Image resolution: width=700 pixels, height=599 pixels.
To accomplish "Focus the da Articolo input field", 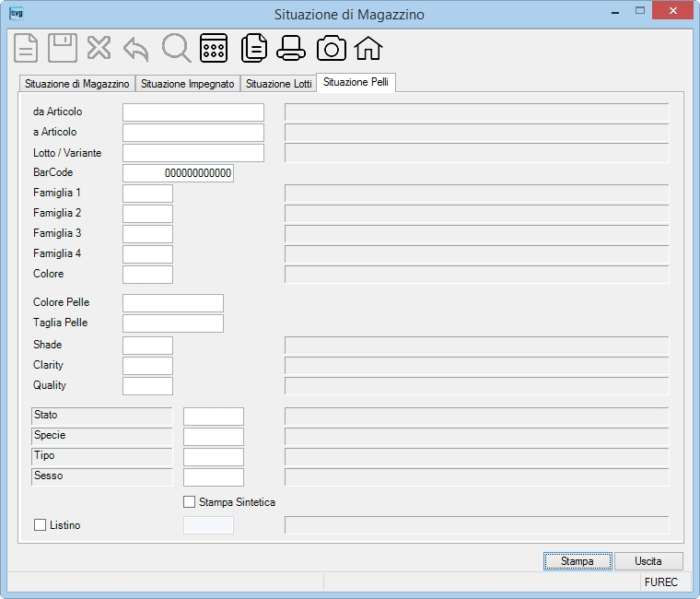I will point(193,112).
